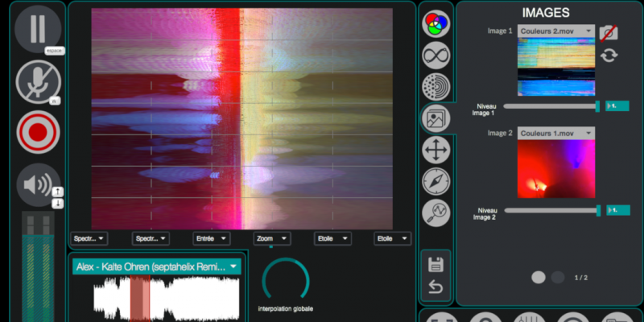This screenshot has height=322, width=644.
Task: Toggle the camera off for Image 1
Action: pyautogui.click(x=609, y=32)
